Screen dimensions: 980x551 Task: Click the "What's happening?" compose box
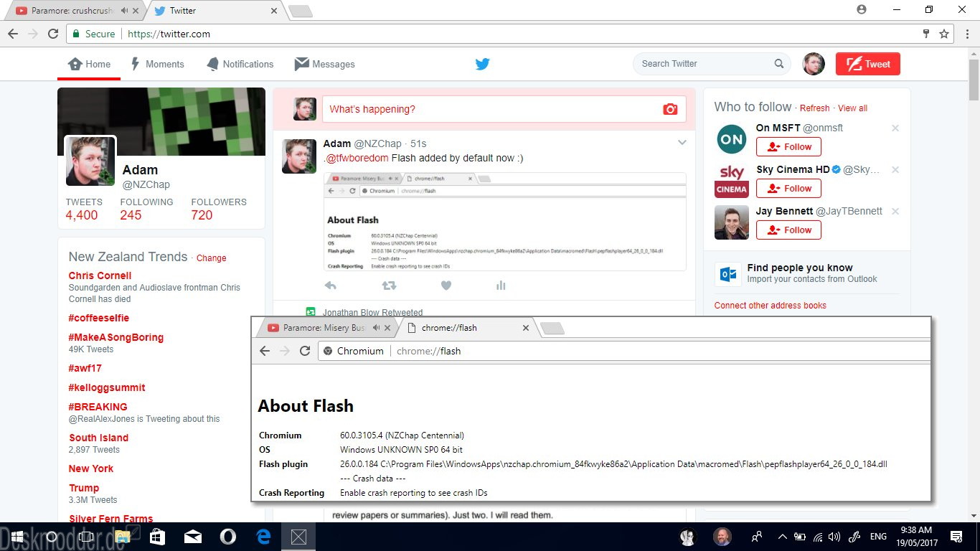[x=504, y=109]
